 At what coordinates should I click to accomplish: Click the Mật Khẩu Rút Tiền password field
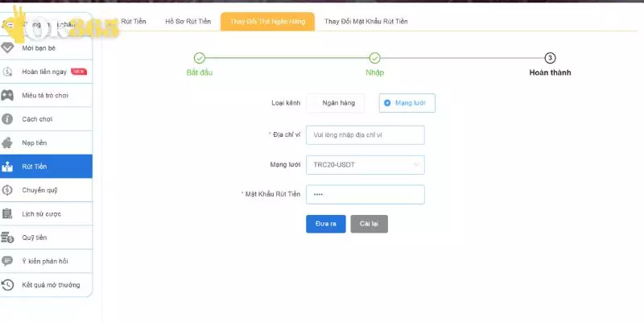tap(365, 195)
